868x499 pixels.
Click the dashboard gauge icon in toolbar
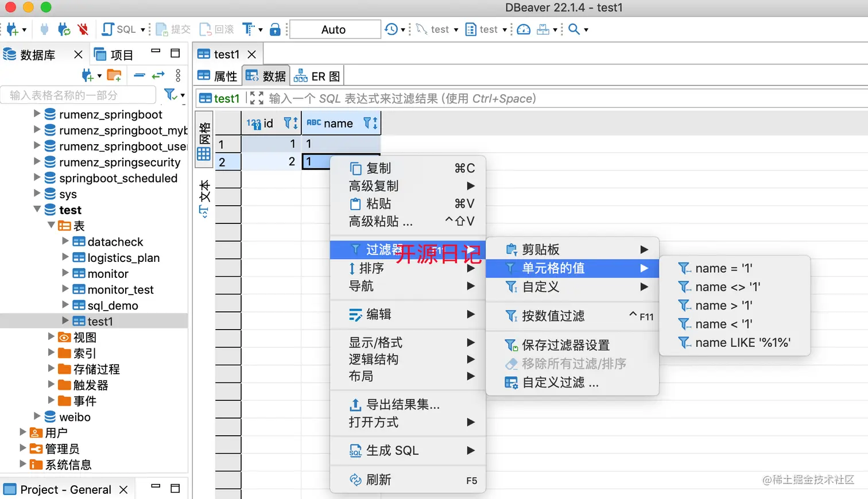(x=524, y=29)
